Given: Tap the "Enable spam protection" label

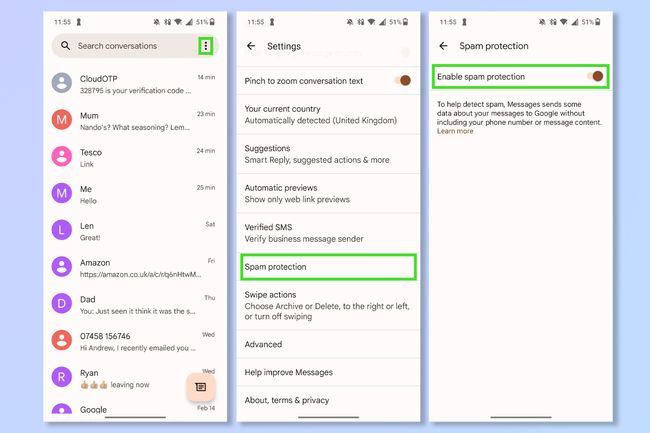Looking at the screenshot, I should point(481,77).
